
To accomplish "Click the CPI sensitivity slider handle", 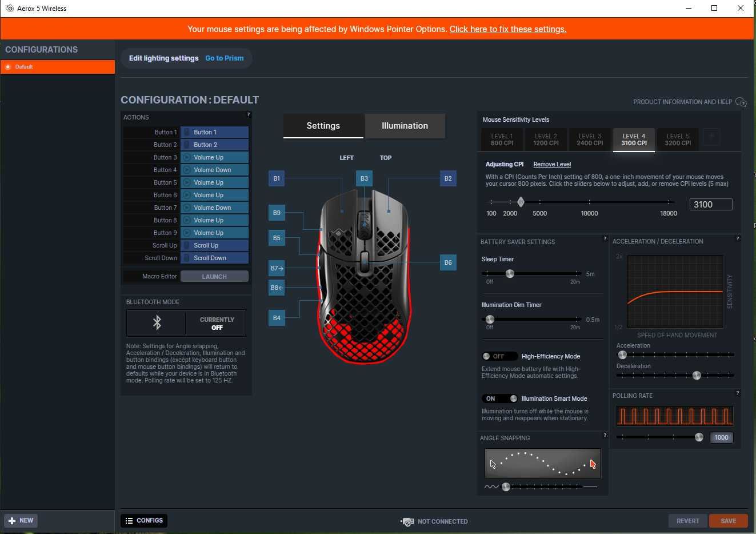I will (x=521, y=202).
